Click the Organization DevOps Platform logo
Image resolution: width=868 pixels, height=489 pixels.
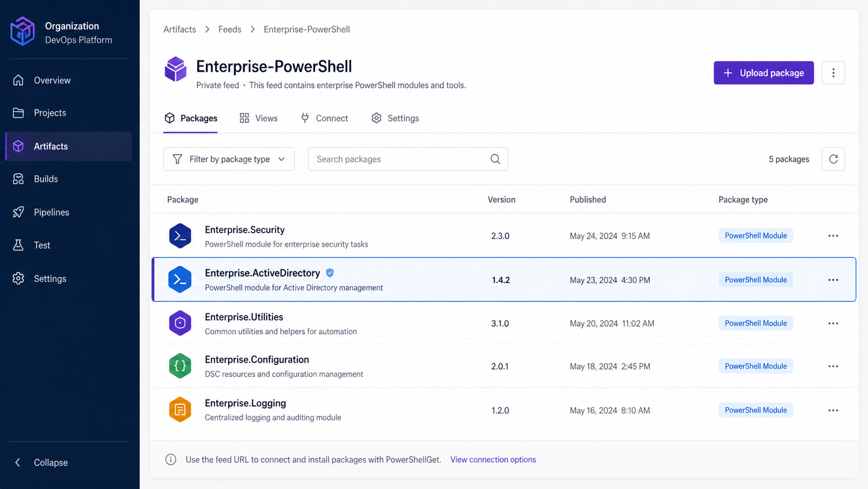(23, 31)
